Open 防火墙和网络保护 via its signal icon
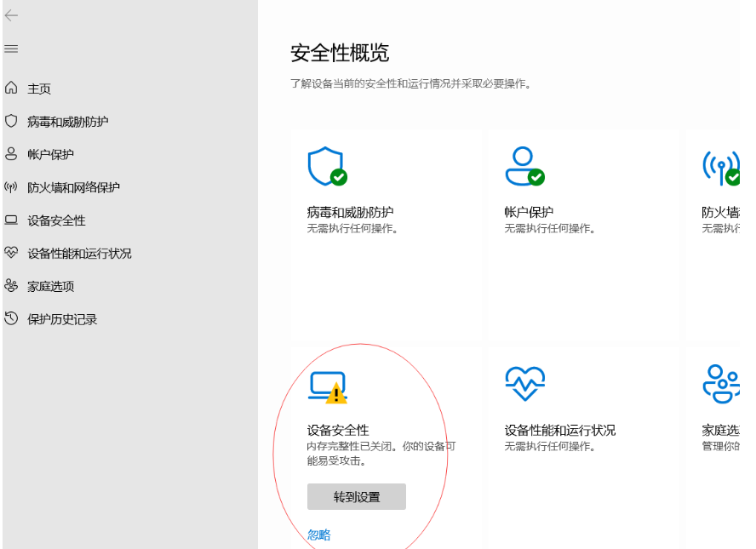Screen dimensions: 756x549 click(12, 187)
